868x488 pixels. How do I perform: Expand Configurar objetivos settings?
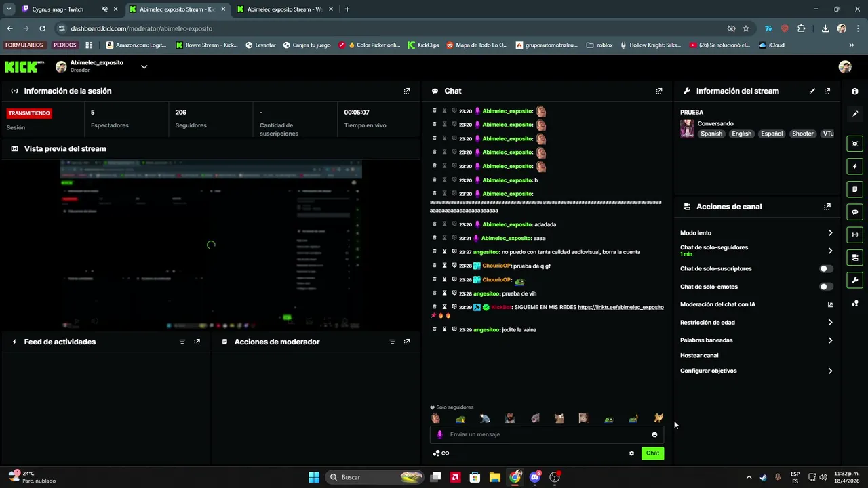coord(830,371)
